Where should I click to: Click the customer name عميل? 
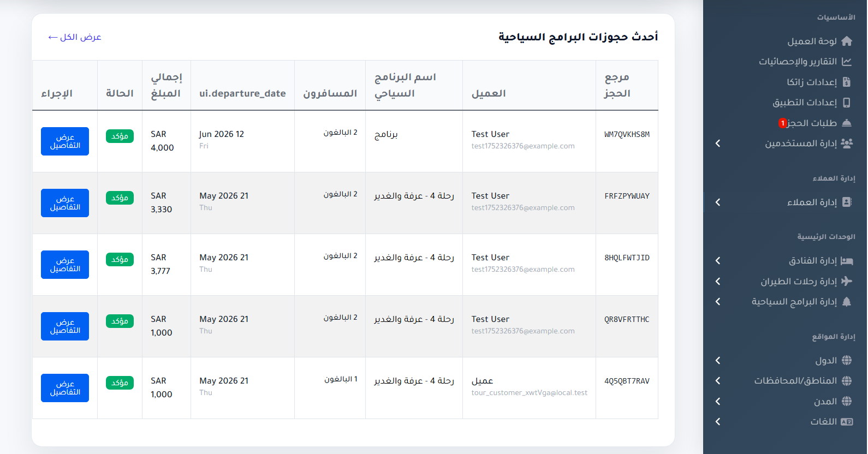tap(482, 381)
